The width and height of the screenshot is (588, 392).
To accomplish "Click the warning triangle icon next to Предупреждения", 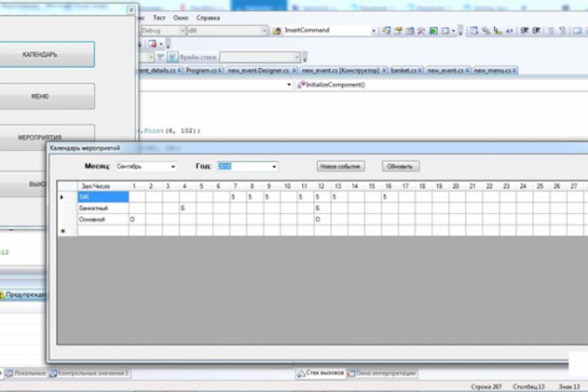I will coord(2,295).
